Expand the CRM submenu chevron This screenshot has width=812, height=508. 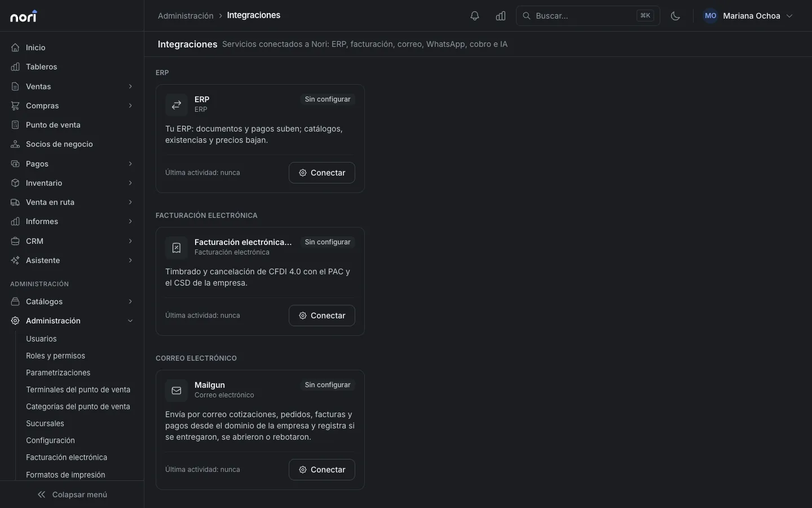click(x=130, y=241)
